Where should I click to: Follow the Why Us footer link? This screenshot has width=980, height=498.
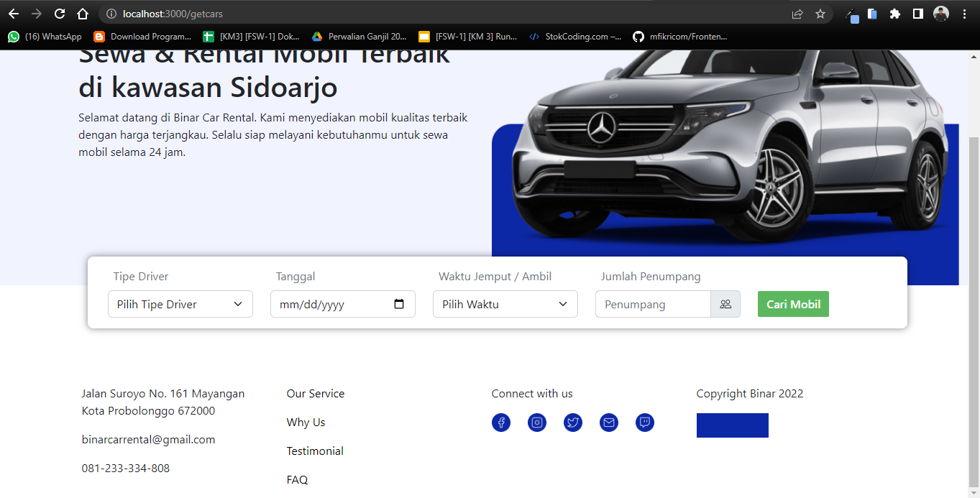306,423
